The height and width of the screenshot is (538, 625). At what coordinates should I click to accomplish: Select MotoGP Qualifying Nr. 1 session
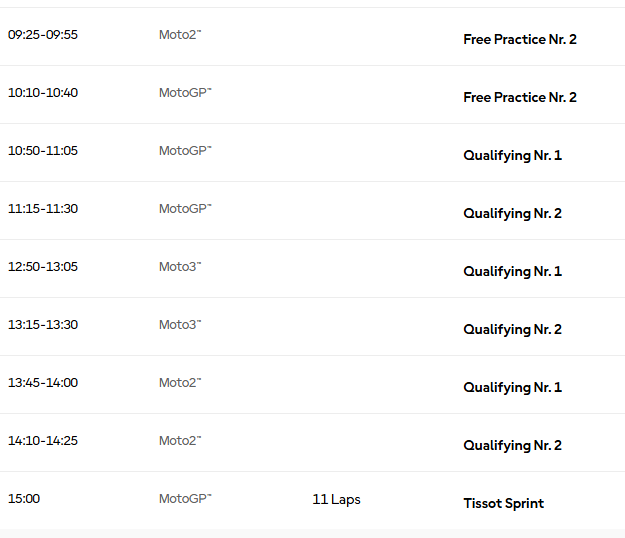tap(512, 155)
